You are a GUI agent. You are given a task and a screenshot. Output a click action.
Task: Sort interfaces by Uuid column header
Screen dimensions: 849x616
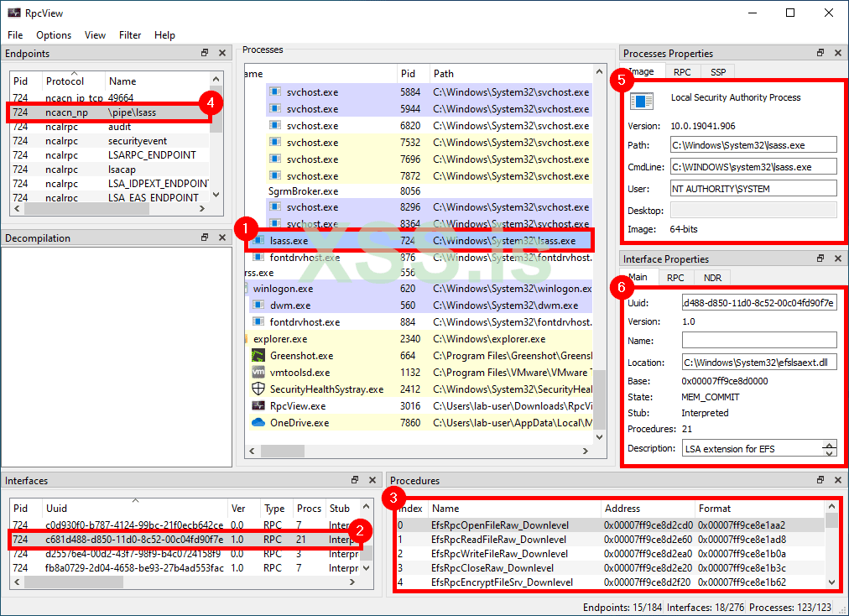[x=134, y=509]
